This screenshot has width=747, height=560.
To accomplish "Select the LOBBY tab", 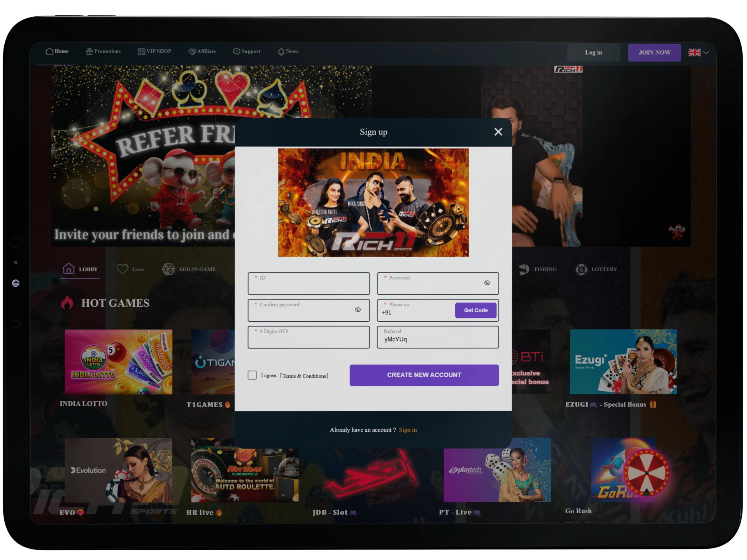I will [80, 269].
